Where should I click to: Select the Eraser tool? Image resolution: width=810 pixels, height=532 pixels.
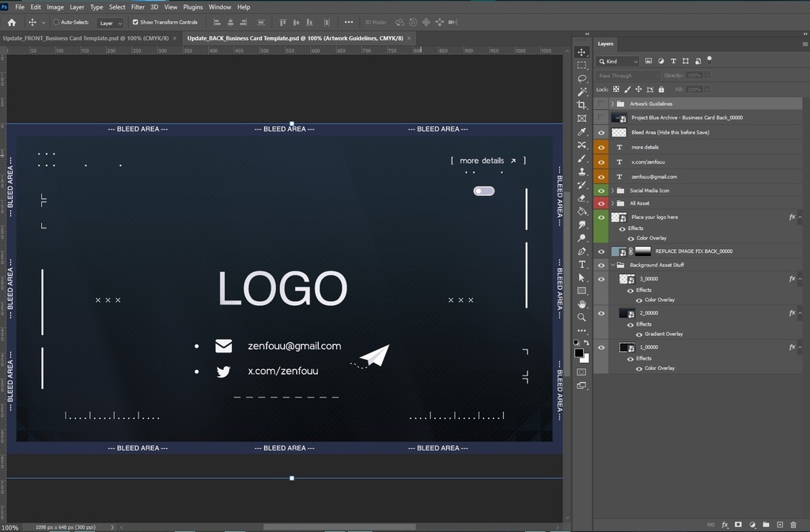pos(581,198)
